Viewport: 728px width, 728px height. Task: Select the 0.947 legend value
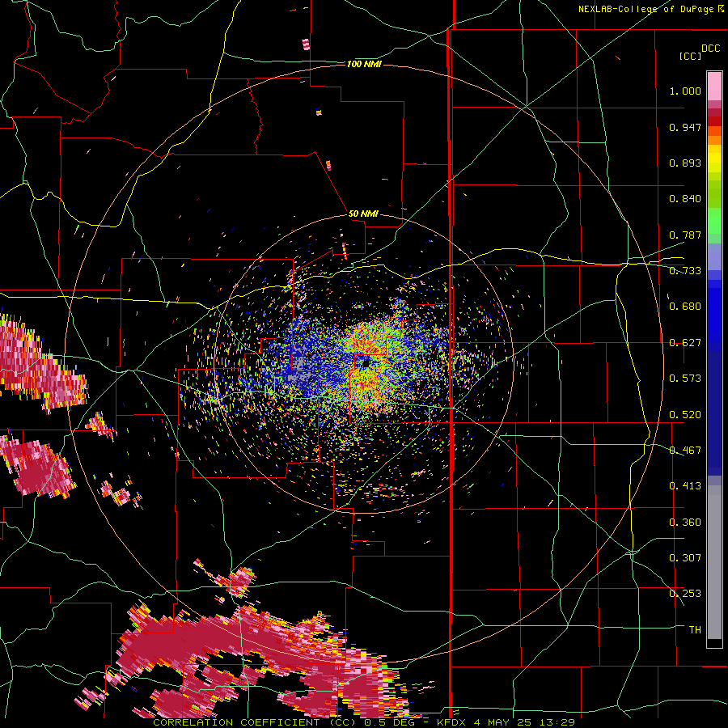click(x=685, y=127)
